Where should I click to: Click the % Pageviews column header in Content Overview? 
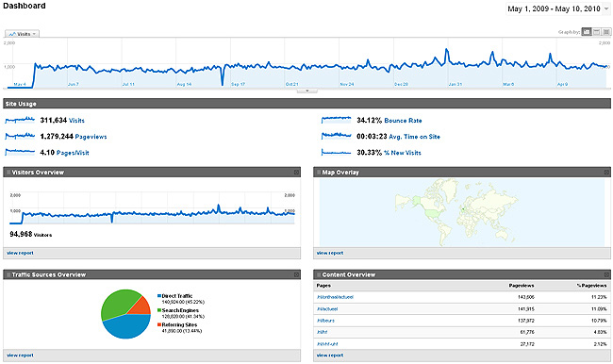[x=592, y=286]
